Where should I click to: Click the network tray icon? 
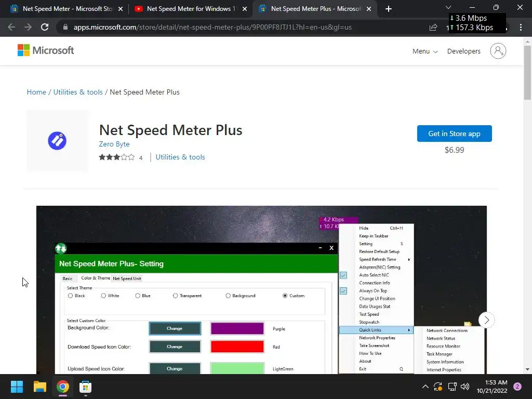pyautogui.click(x=452, y=387)
